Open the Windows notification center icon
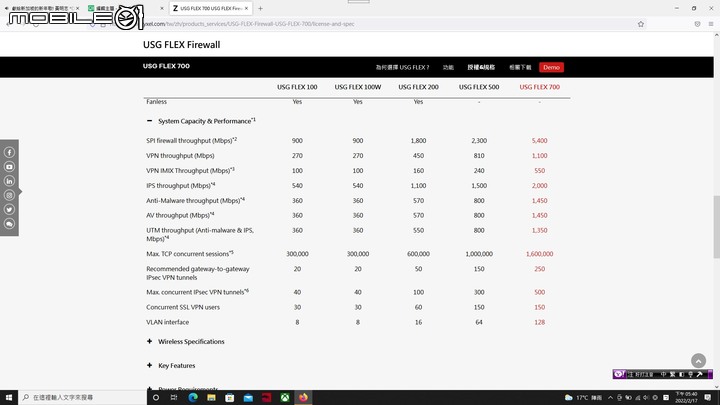The image size is (720, 405). (708, 397)
